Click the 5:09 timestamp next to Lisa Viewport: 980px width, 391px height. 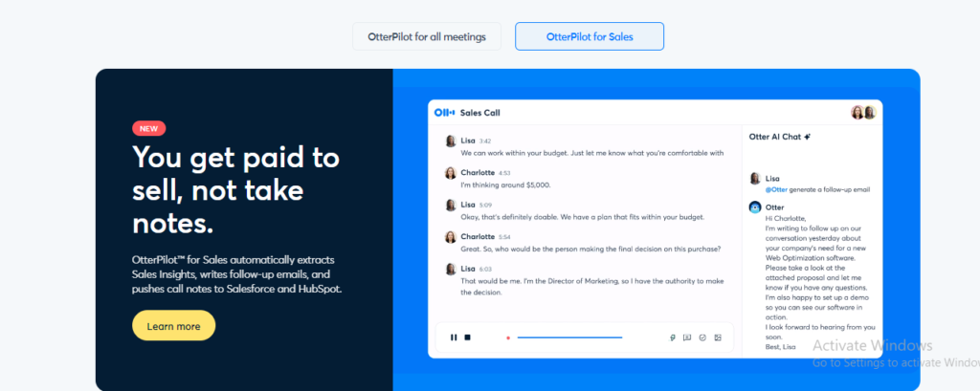485,205
